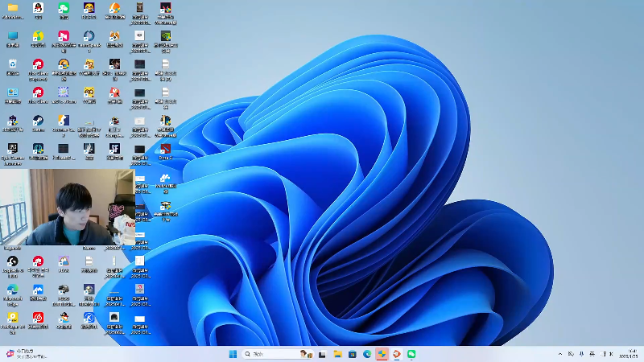
Task: Open the Recycle Bin
Action: pyautogui.click(x=12, y=64)
